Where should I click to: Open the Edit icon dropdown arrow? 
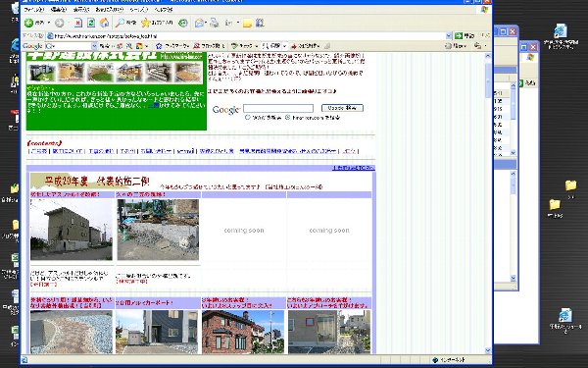238,24
